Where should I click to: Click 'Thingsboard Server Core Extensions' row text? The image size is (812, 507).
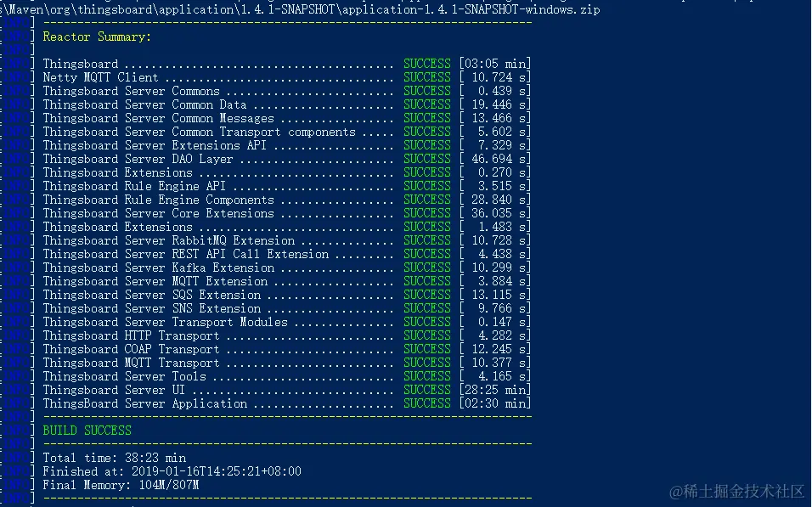(x=159, y=213)
